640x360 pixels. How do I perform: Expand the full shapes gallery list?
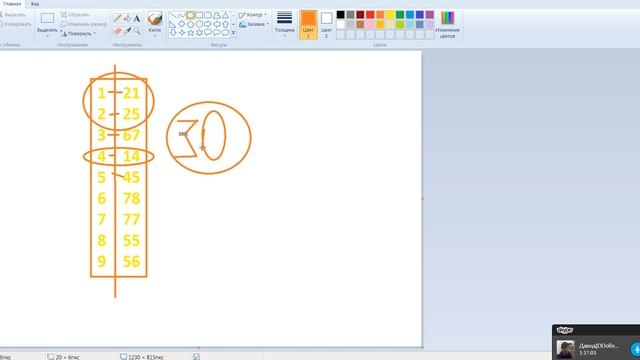point(233,33)
